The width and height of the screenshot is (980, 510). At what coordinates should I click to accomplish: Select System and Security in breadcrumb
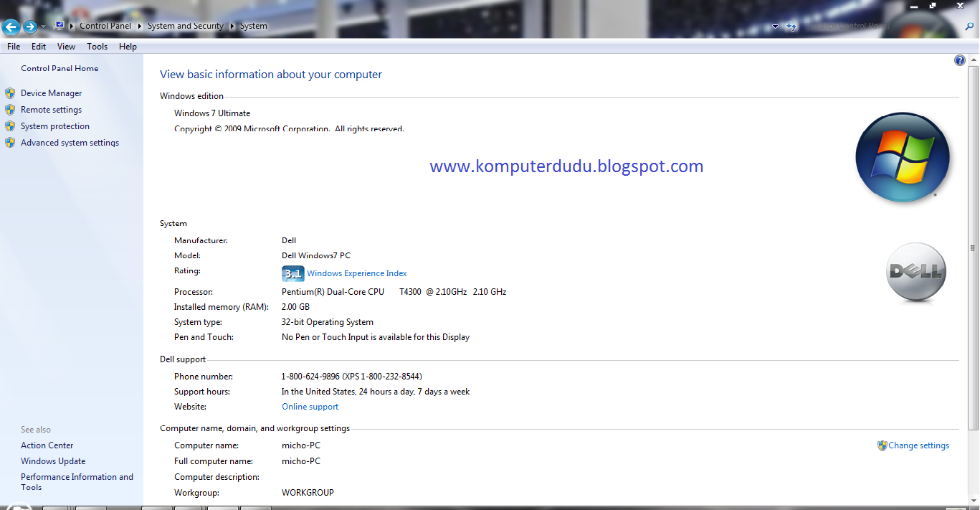186,26
